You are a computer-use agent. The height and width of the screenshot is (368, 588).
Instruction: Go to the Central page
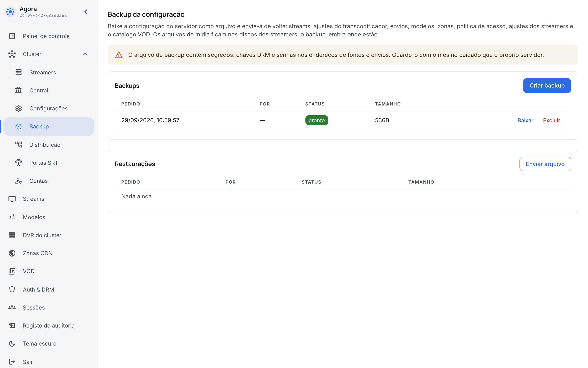tap(49, 90)
